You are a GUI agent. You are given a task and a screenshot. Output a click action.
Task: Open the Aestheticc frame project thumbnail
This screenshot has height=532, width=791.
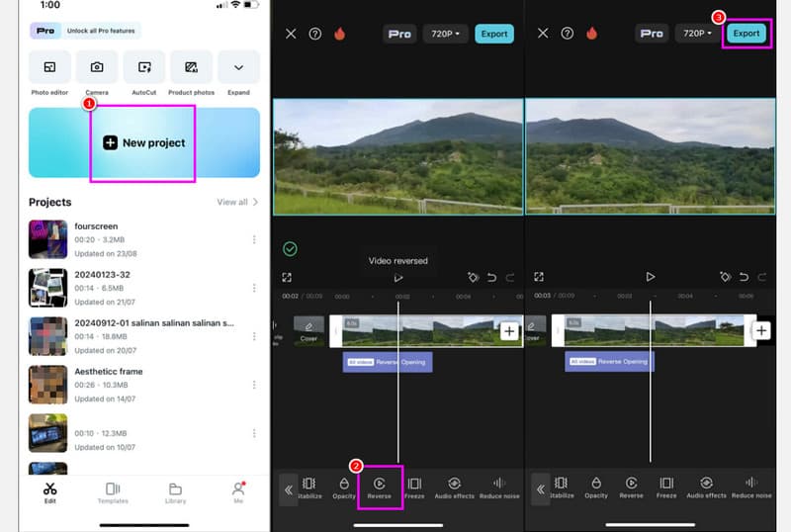(x=47, y=384)
